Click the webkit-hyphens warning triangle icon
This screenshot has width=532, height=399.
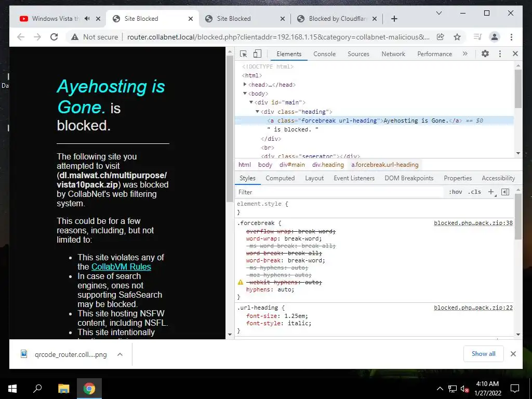241,282
